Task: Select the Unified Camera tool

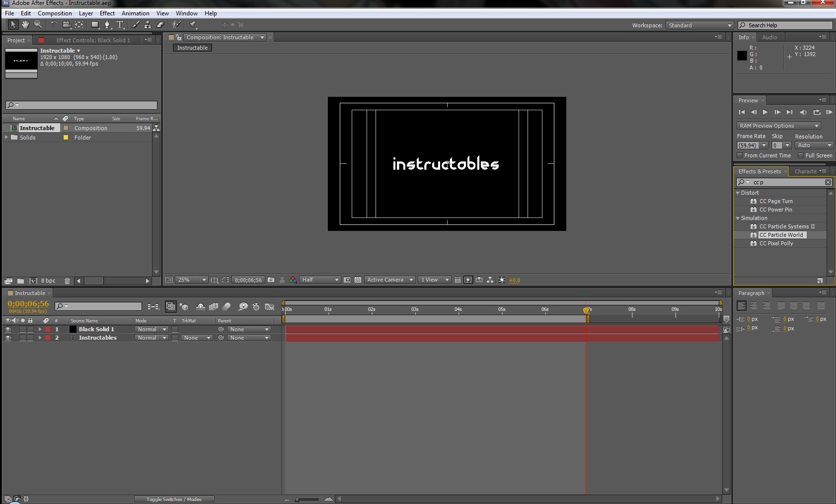Action: (x=66, y=24)
